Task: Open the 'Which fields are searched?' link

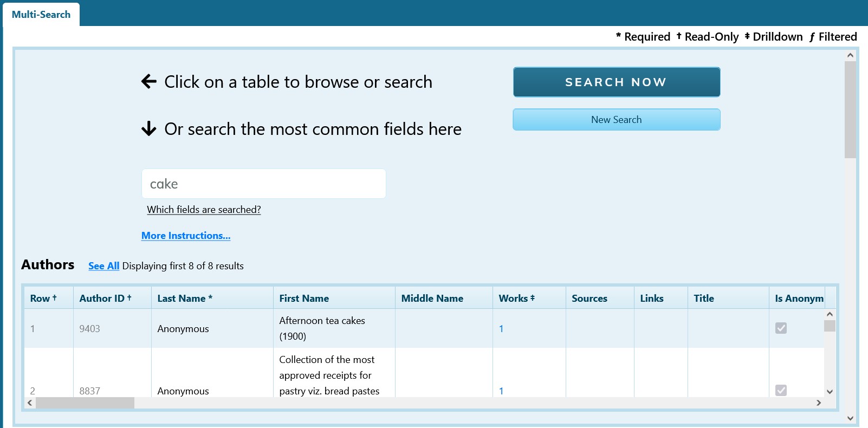Action: point(204,210)
